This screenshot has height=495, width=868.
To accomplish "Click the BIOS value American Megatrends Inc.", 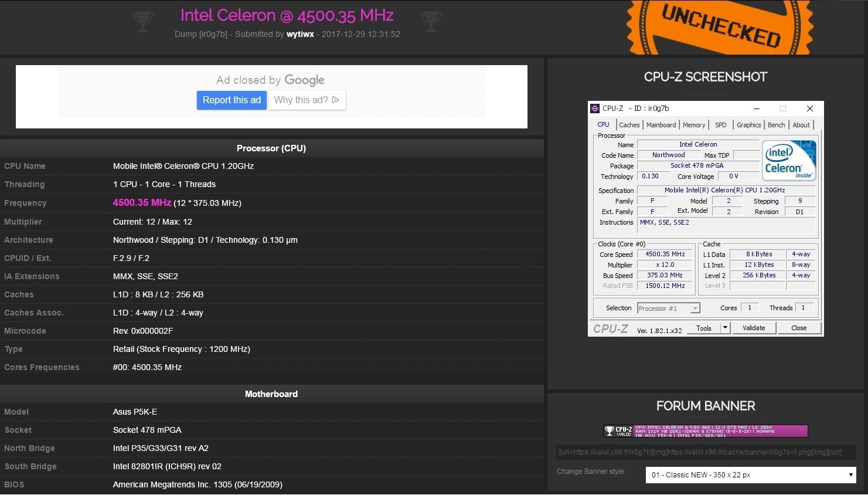I will [x=198, y=484].
